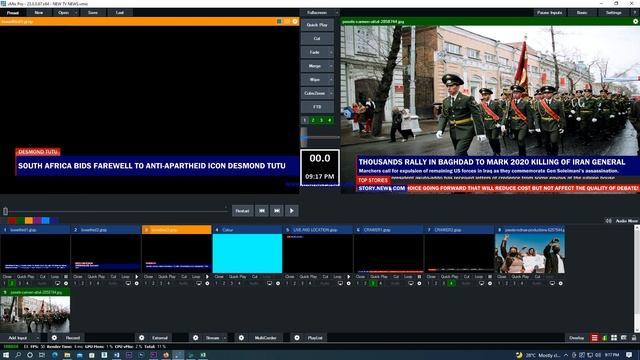Open Excel from the taskbar

[x=203, y=355]
